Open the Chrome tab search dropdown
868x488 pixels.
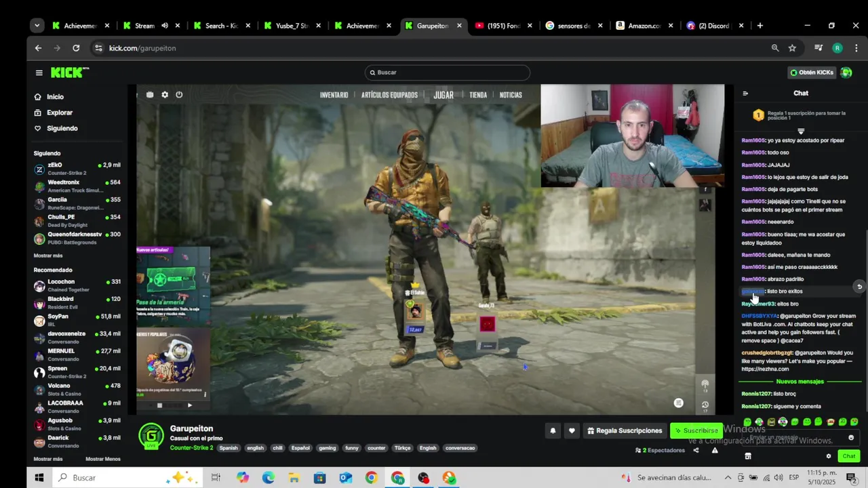pyautogui.click(x=37, y=26)
